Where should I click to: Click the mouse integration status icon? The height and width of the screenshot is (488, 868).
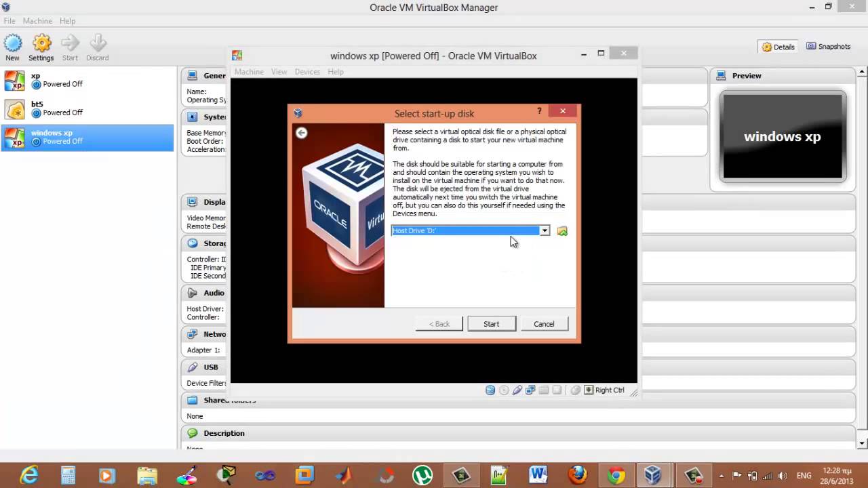coord(575,390)
